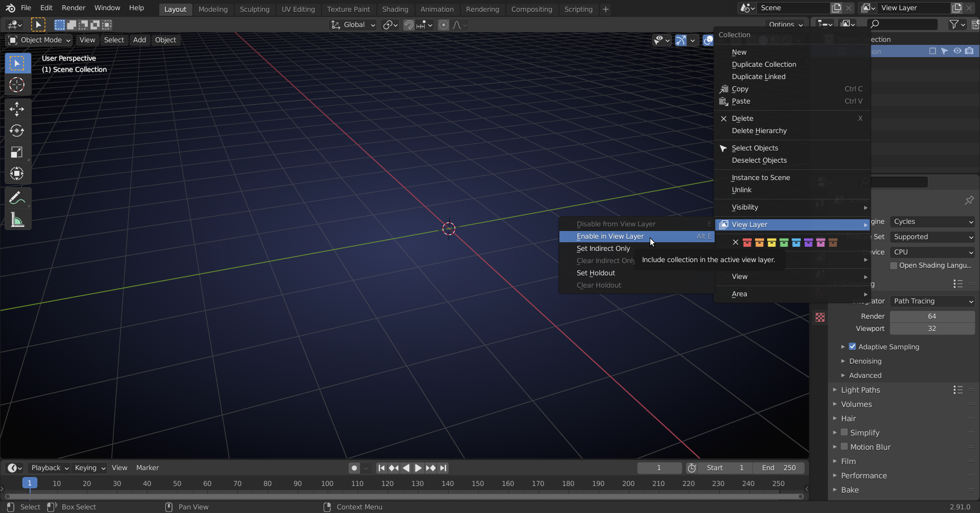Select the Transform tool
The width and height of the screenshot is (980, 513).
[x=17, y=173]
